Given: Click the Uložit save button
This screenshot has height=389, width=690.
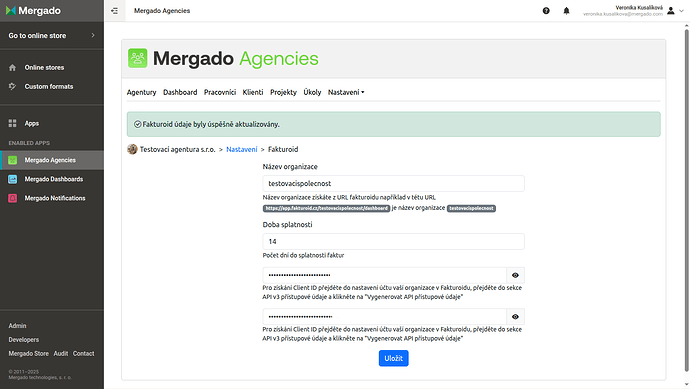Looking at the screenshot, I should [x=393, y=358].
